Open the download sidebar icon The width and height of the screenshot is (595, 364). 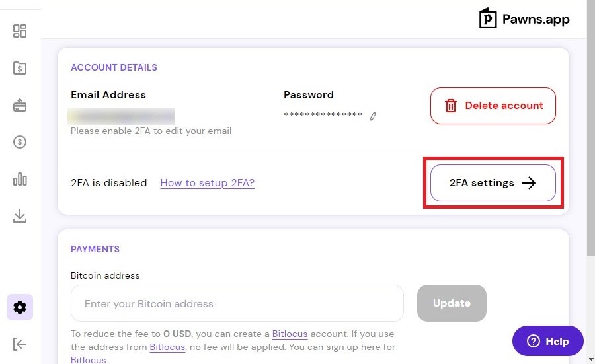coord(20,216)
